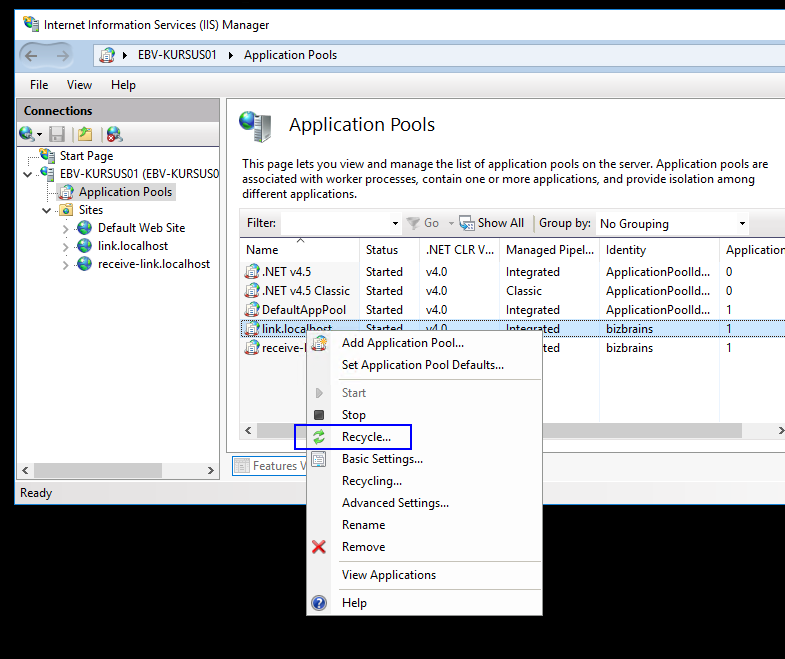
Task: Click the Up folder icon in Connections toolbar
Action: pos(85,134)
